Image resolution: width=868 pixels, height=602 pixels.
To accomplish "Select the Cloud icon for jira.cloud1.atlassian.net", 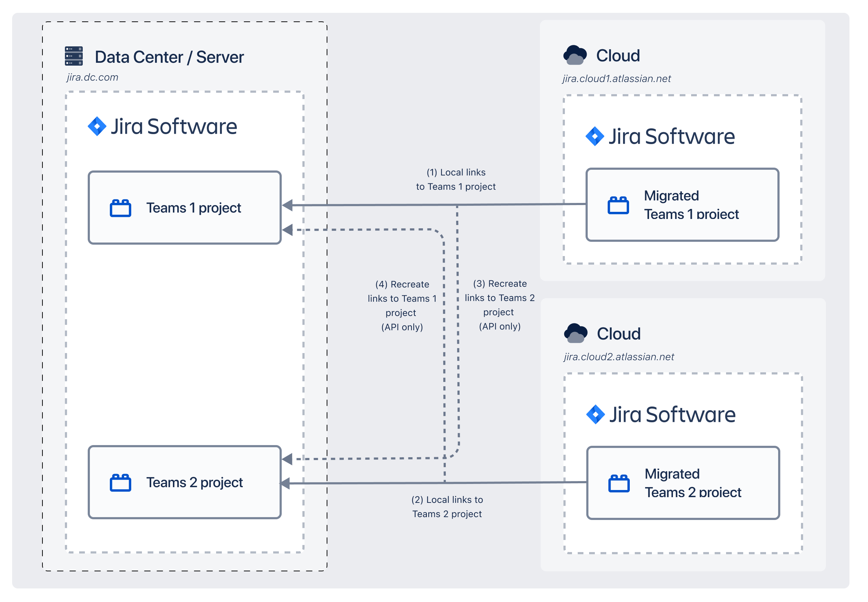I will [575, 54].
